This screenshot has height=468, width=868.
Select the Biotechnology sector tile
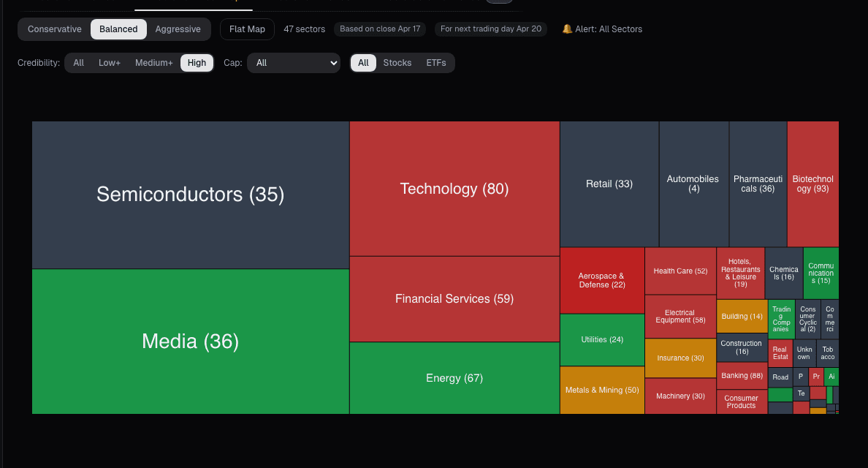(812, 183)
